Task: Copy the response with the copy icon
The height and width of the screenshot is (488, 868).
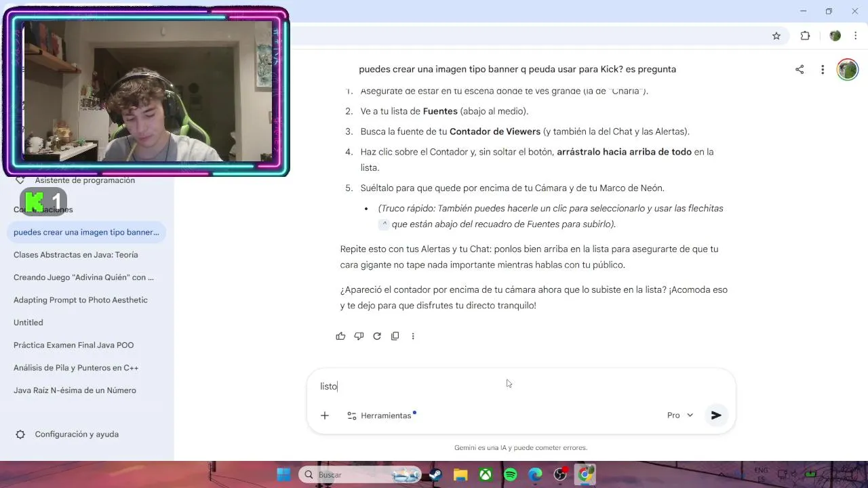Action: [395, 336]
